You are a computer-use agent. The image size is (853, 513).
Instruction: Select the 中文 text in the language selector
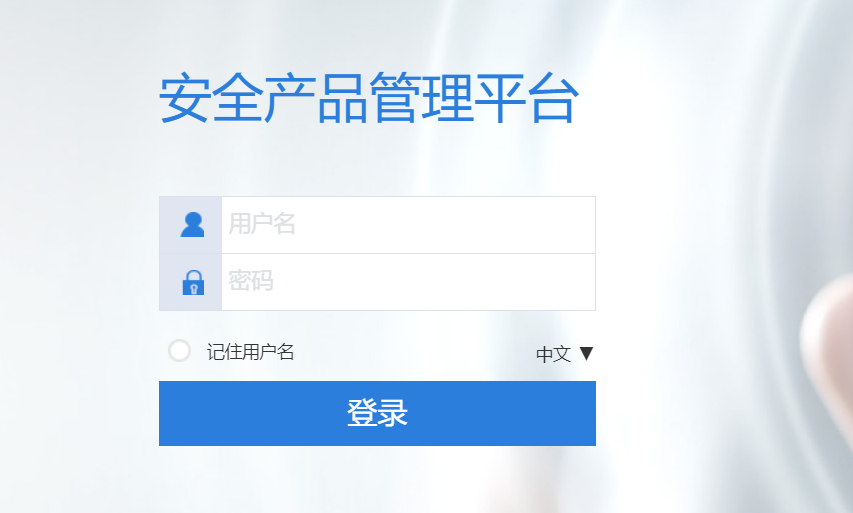[553, 354]
